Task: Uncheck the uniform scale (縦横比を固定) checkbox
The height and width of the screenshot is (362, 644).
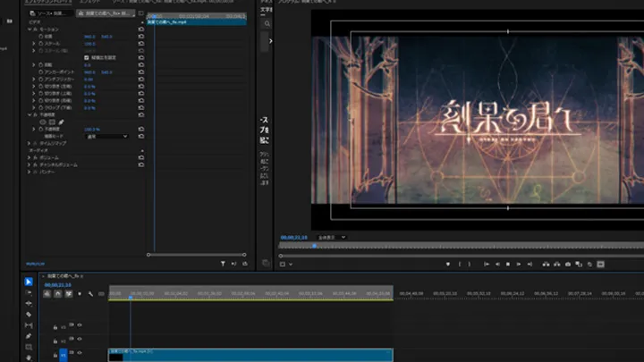Action: 86,58
